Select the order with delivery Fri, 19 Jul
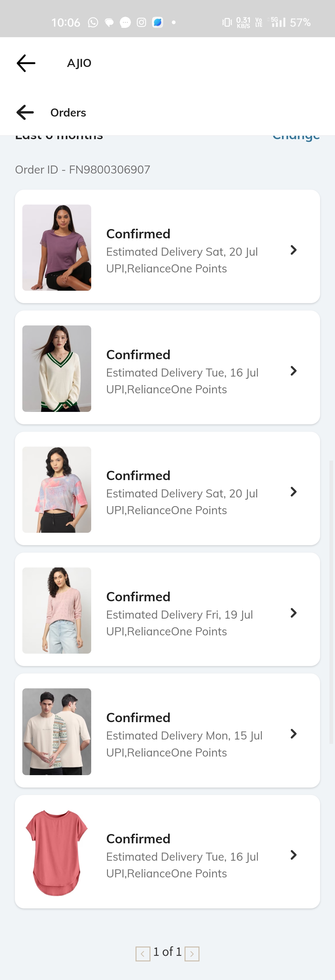The image size is (335, 980). click(167, 609)
